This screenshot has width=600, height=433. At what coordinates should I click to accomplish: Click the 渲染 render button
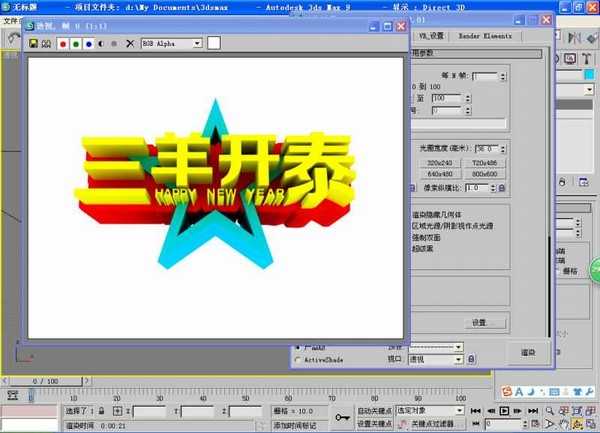coord(528,352)
